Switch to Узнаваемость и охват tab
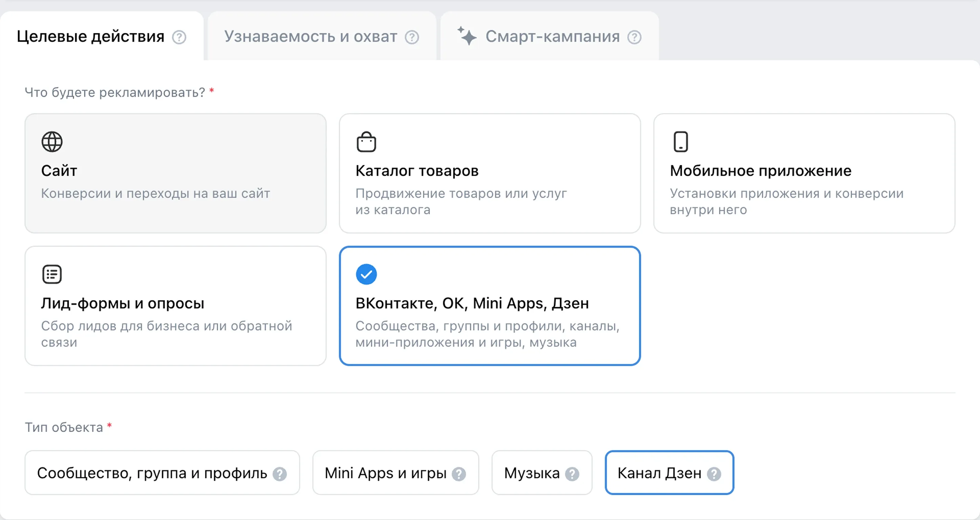This screenshot has height=520, width=980. pyautogui.click(x=310, y=36)
